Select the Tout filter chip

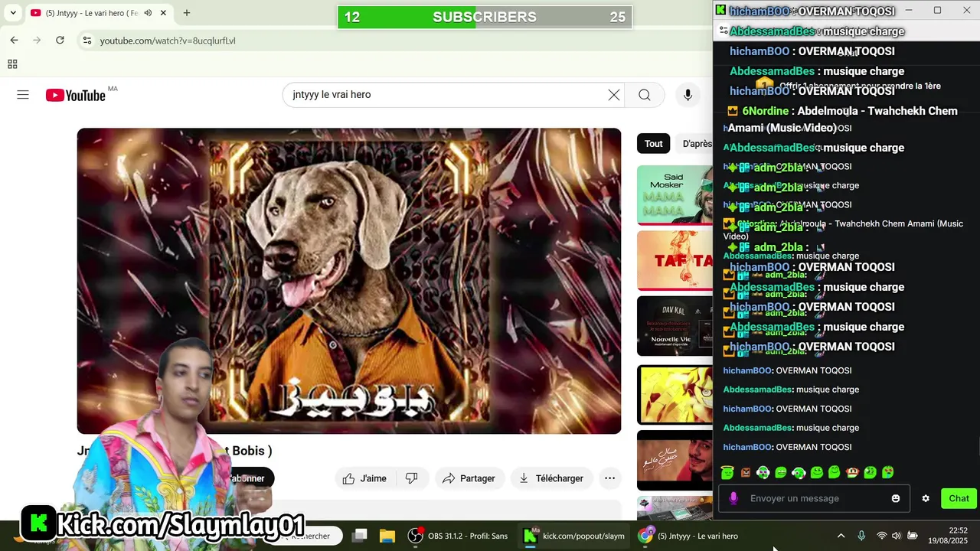(x=653, y=144)
